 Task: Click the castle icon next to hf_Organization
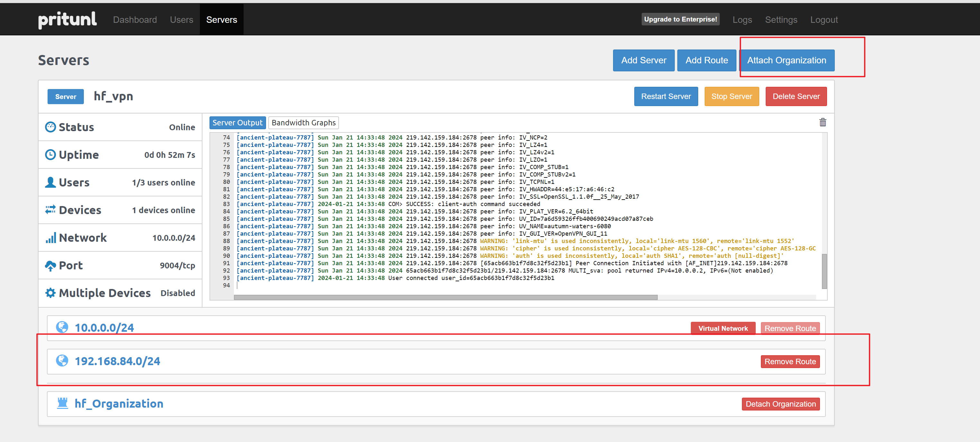click(x=62, y=403)
